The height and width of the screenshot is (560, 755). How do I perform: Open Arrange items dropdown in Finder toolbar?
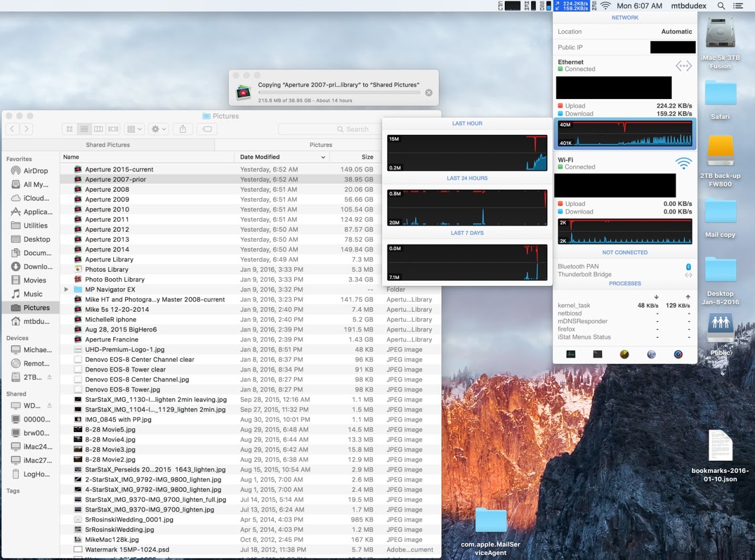click(134, 129)
